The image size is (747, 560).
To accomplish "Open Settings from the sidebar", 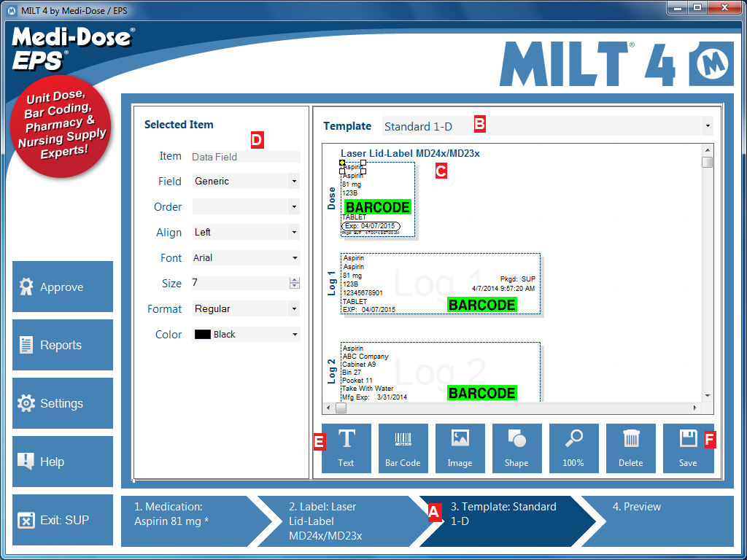I will (x=63, y=403).
